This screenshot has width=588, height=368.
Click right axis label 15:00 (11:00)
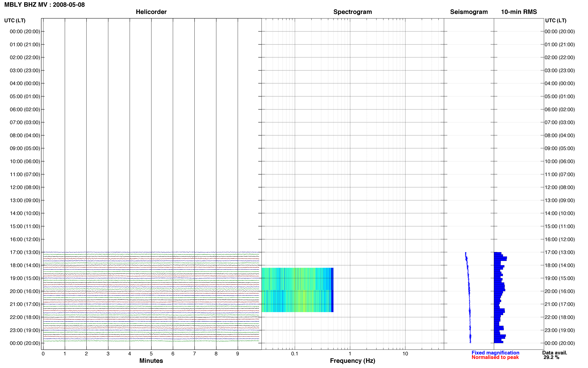click(x=560, y=226)
